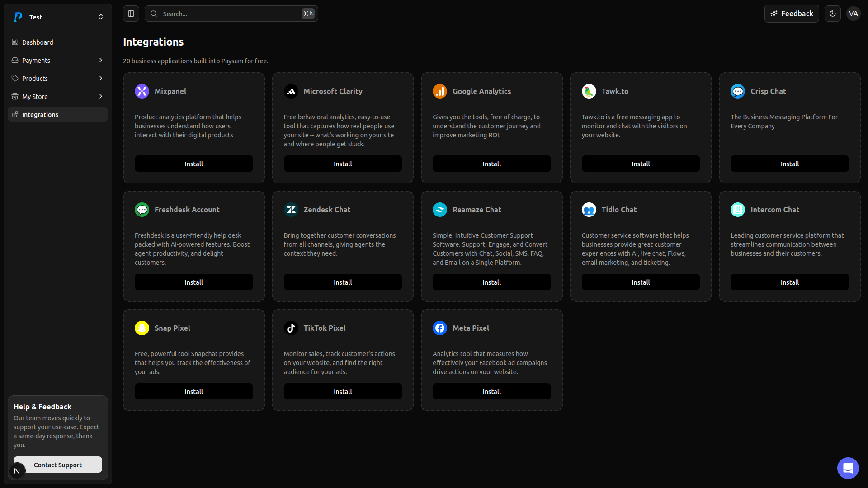Click the Products tag icon
868x488 pixels.
coord(15,78)
